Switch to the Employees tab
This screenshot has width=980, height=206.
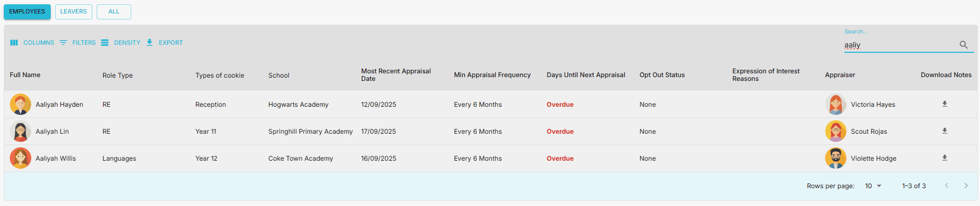click(27, 12)
